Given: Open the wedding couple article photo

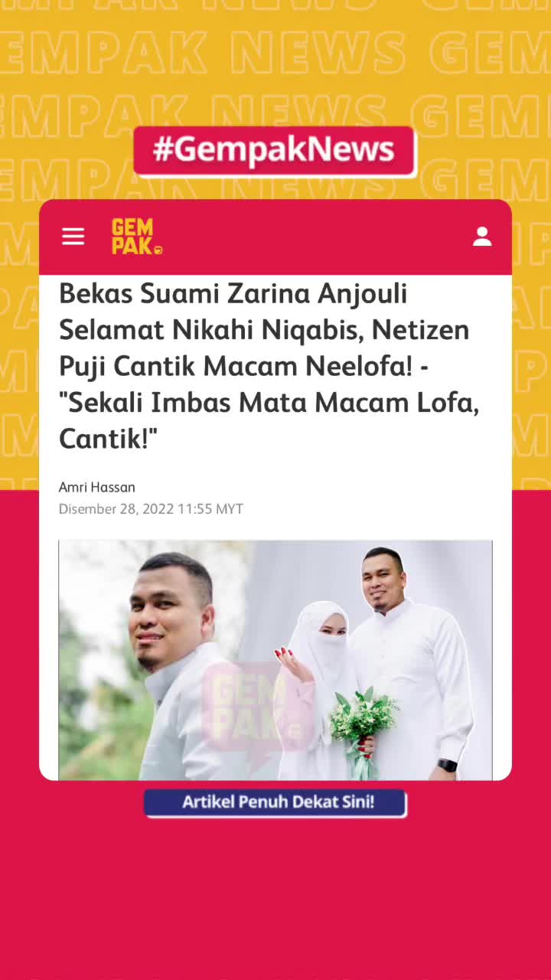Looking at the screenshot, I should tap(275, 660).
